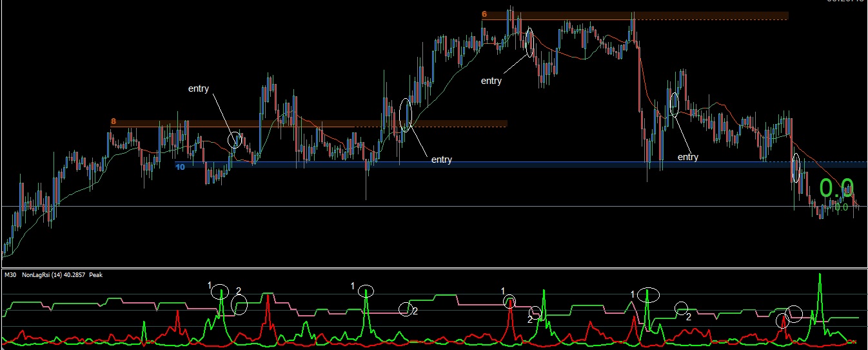Select the circled red indicator peak labeled 1
Screen dimensions: 868x350
click(509, 302)
